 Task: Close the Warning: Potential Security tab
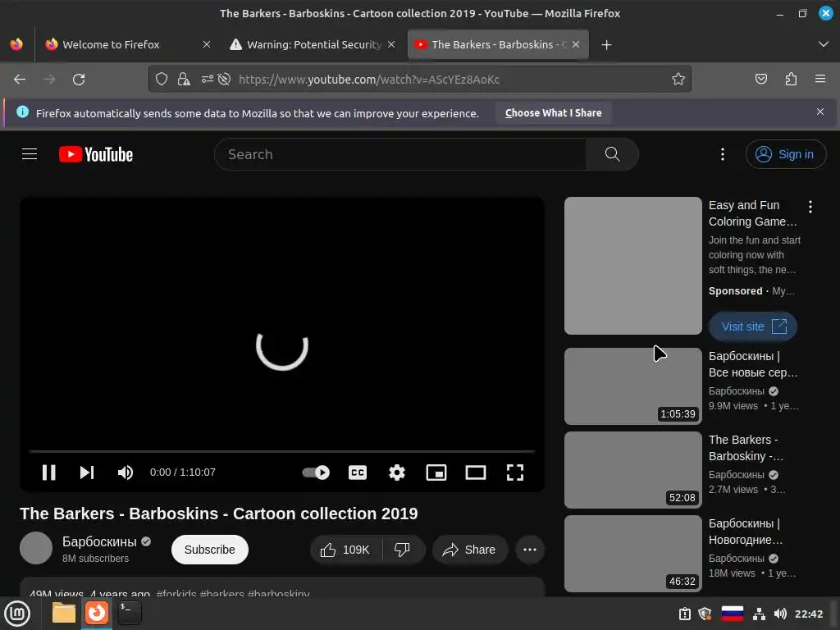click(391, 44)
